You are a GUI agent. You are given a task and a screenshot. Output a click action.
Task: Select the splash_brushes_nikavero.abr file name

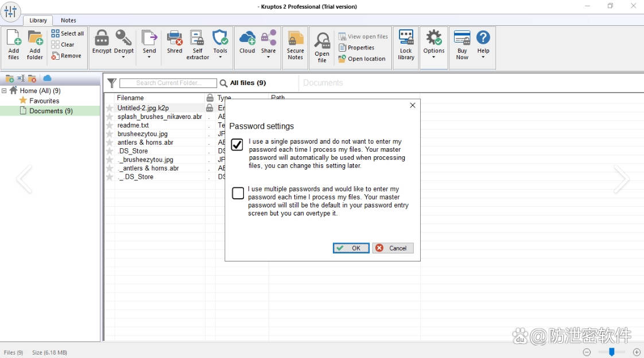(160, 117)
